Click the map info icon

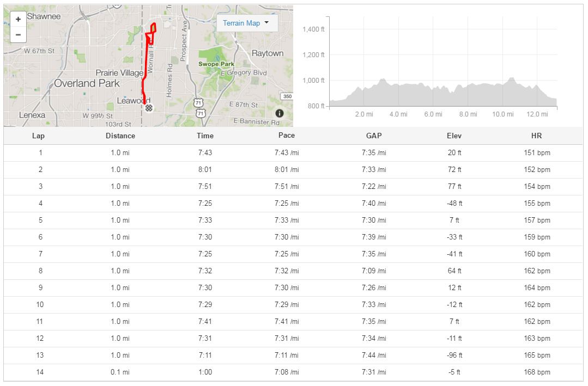[280, 113]
